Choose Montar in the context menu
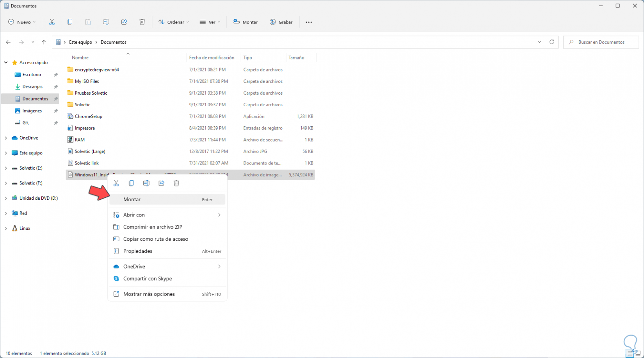Screen dimensions: 644x358 (x=167, y=200)
